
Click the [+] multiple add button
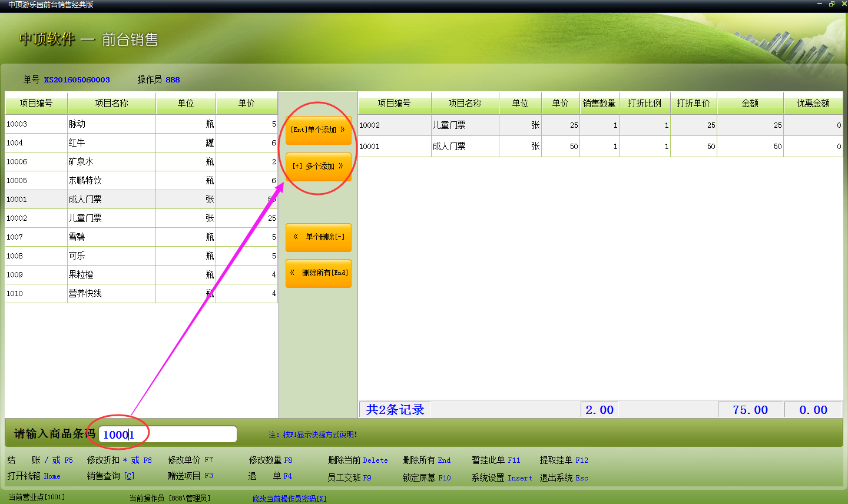tap(319, 166)
